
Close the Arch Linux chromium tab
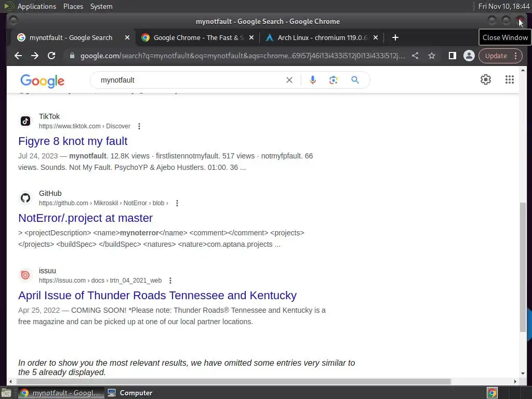[376, 37]
